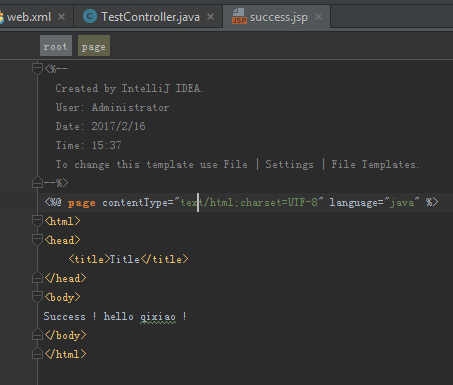Click the language attribute name
Viewport: 453px width, 385px height.
(x=353, y=202)
